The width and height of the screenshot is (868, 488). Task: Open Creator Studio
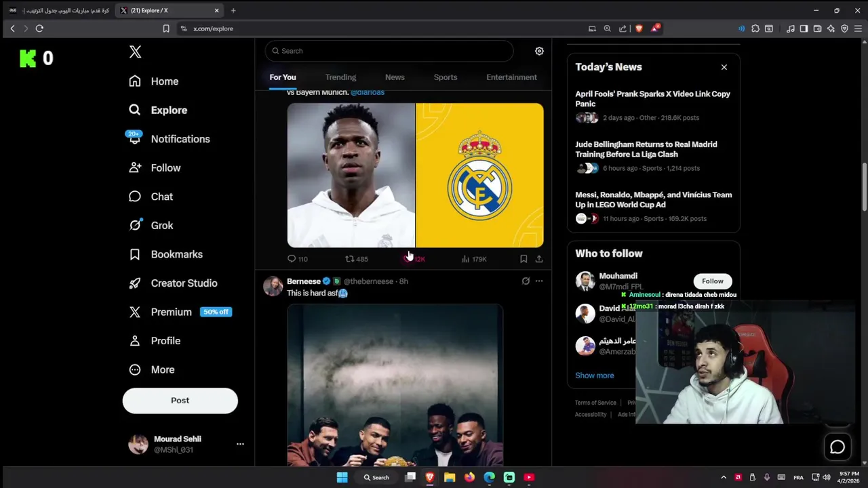(x=174, y=283)
